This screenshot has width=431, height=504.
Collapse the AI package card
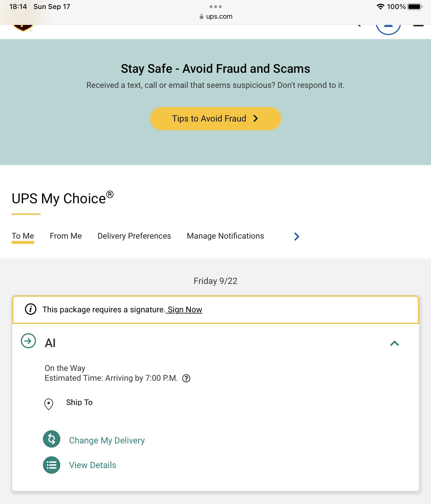(394, 344)
